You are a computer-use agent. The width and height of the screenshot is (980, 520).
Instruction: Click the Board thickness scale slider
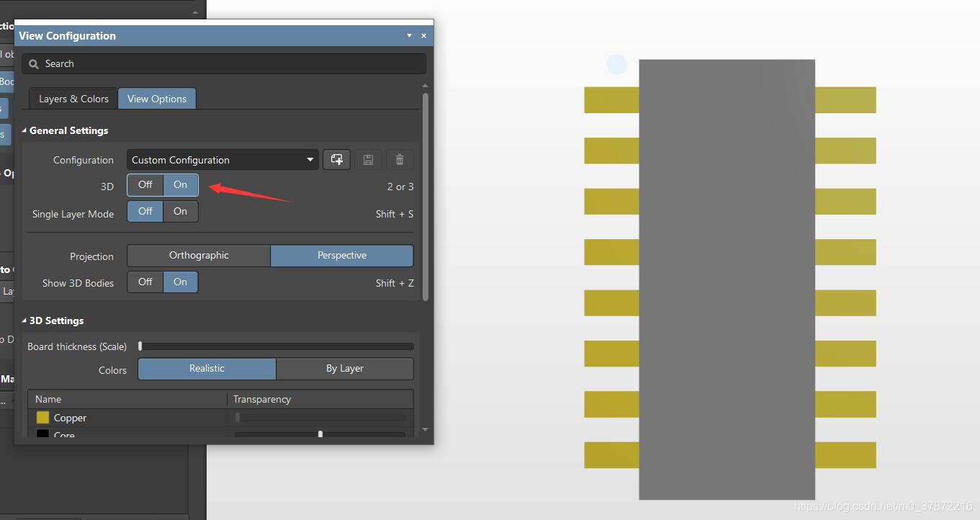pyautogui.click(x=277, y=346)
